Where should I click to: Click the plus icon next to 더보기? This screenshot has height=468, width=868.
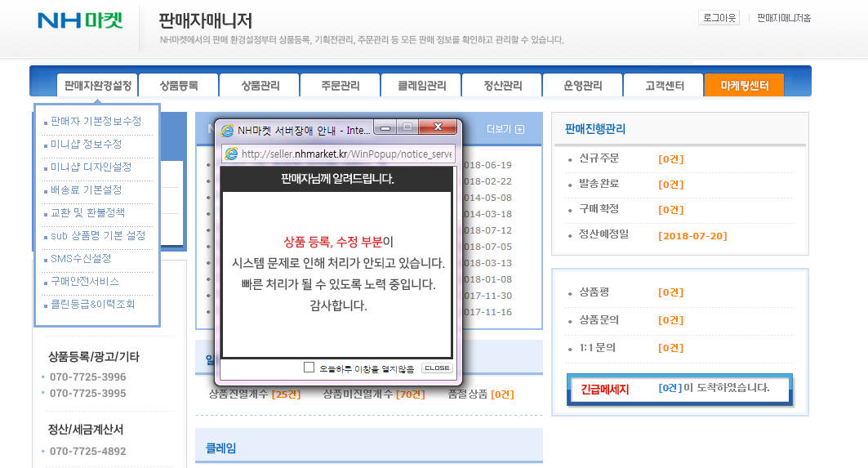click(x=519, y=129)
